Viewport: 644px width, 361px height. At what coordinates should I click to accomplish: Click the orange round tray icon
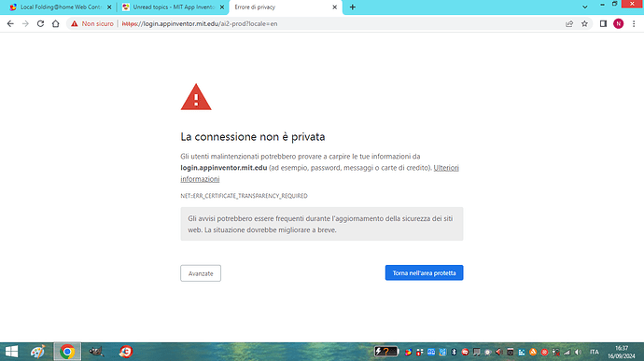(533, 352)
